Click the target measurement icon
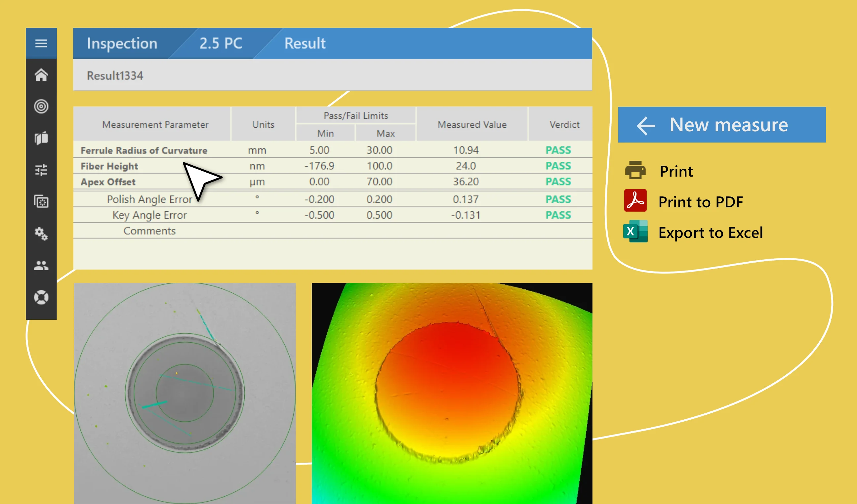857x504 pixels. (x=41, y=106)
